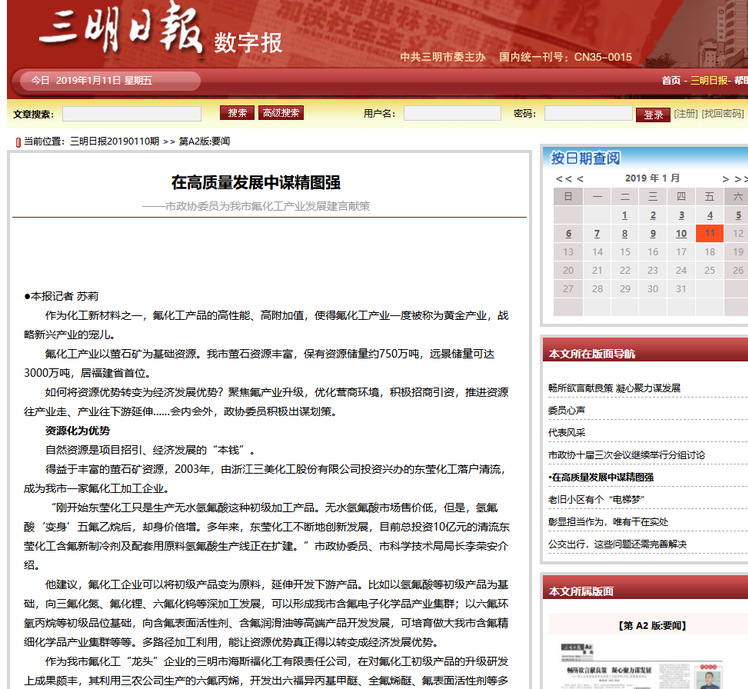The height and width of the screenshot is (689, 748).
Task: Select January 6 in calendar
Action: (568, 234)
